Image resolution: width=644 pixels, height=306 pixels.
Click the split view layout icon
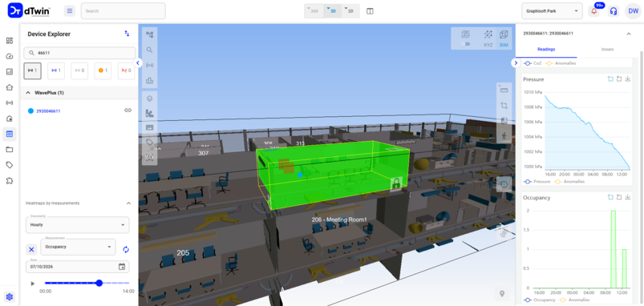[370, 11]
